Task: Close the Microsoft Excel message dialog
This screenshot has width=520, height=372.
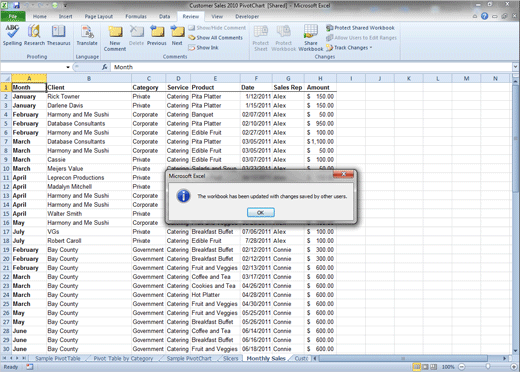Action: point(343,174)
